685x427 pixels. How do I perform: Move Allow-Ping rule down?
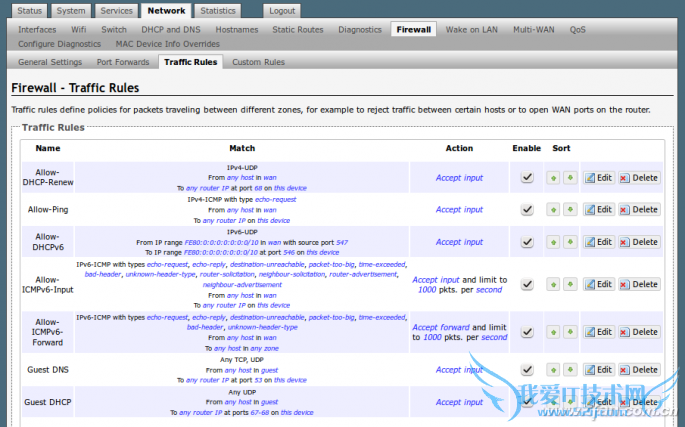[x=569, y=210]
